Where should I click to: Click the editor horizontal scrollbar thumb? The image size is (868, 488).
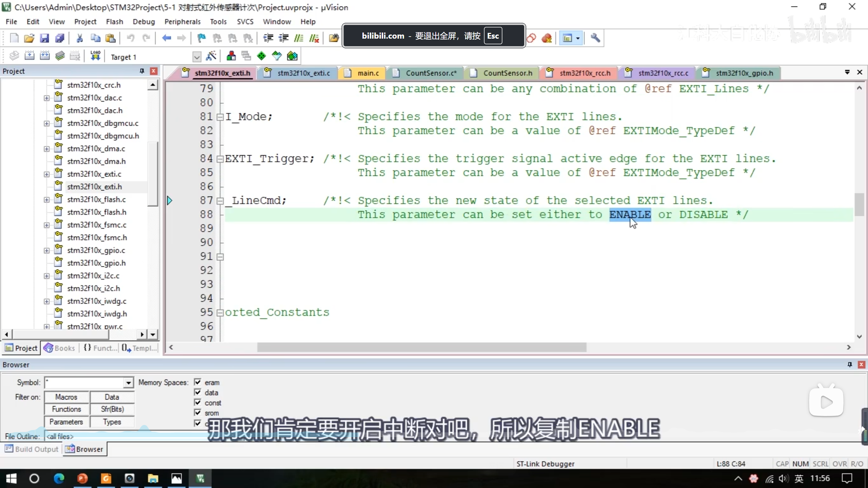(421, 347)
